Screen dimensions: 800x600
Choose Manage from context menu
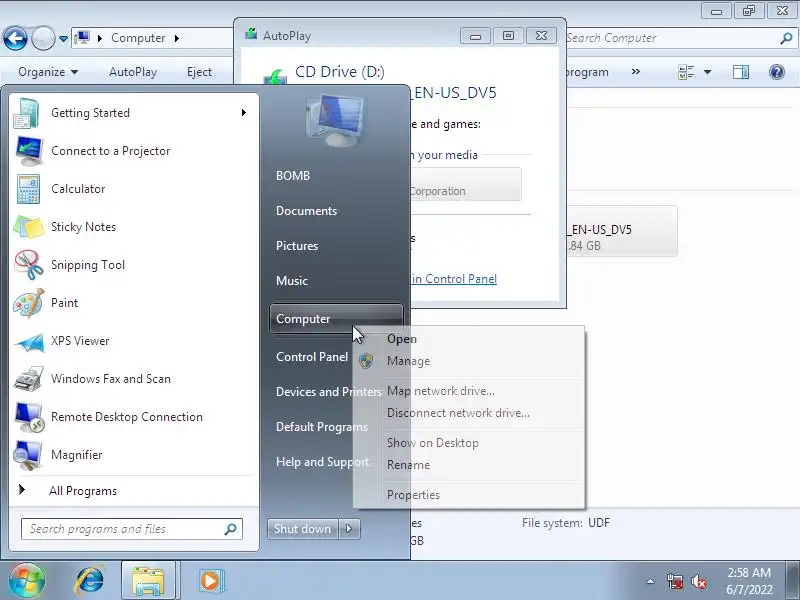[469, 361]
